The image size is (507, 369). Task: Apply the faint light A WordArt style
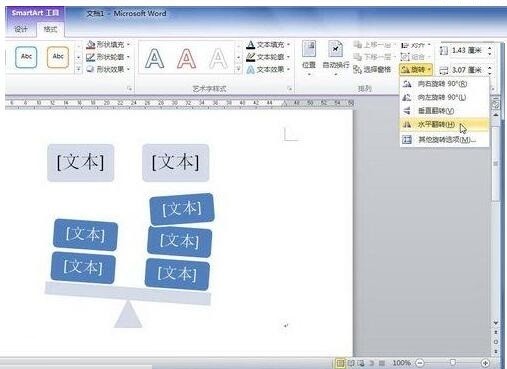tap(218, 58)
